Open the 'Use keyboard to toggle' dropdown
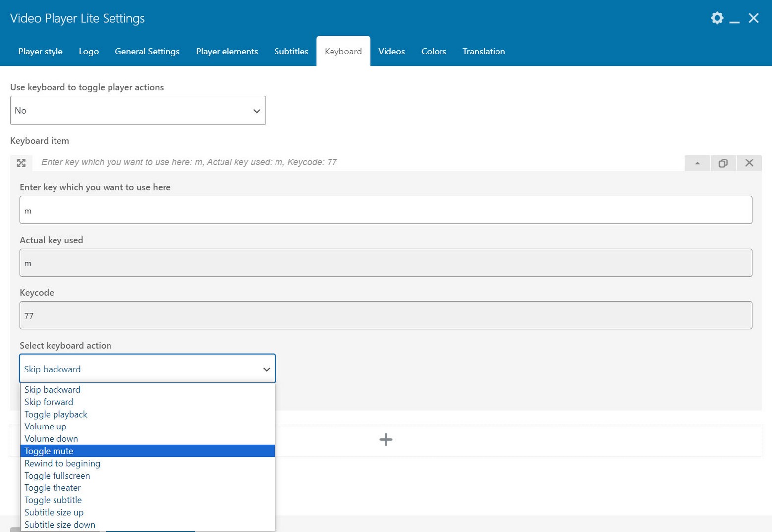Screen dimensions: 772x532 (x=138, y=110)
